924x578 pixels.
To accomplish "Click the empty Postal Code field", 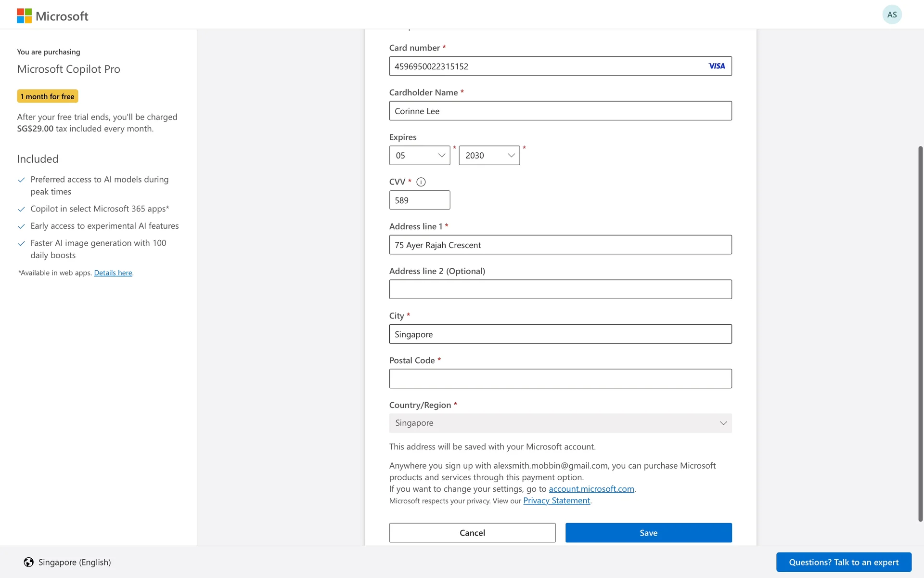I will (x=560, y=379).
